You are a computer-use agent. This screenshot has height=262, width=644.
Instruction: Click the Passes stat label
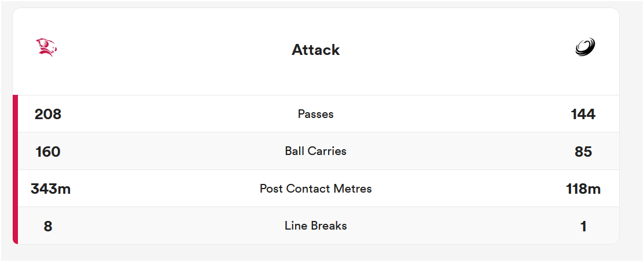[x=315, y=114]
